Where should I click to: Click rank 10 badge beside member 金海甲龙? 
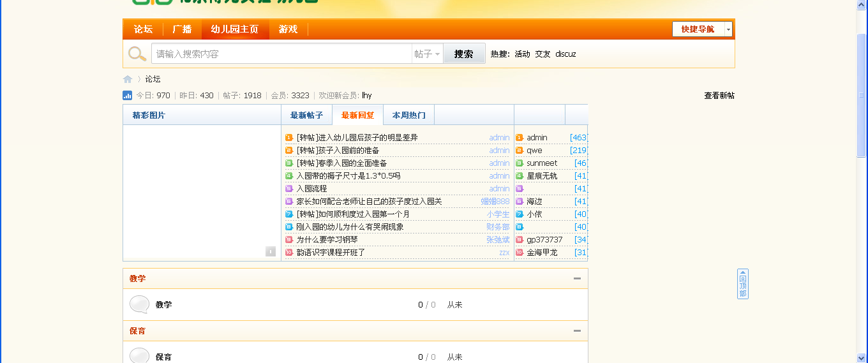point(520,253)
